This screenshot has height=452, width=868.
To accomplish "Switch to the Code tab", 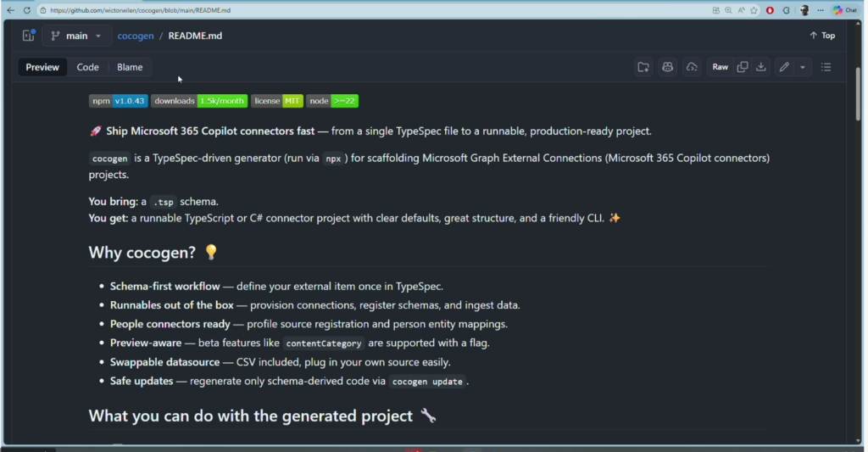I will (x=87, y=67).
